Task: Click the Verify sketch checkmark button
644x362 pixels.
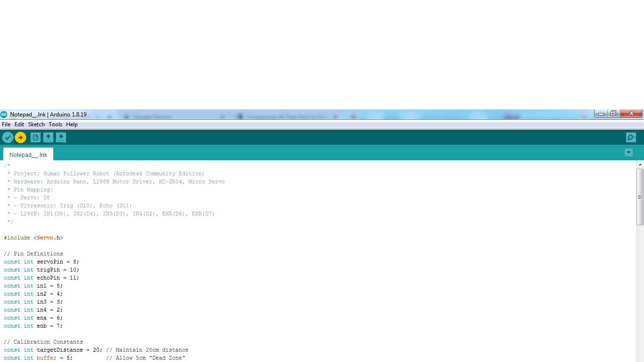Action: click(x=8, y=137)
